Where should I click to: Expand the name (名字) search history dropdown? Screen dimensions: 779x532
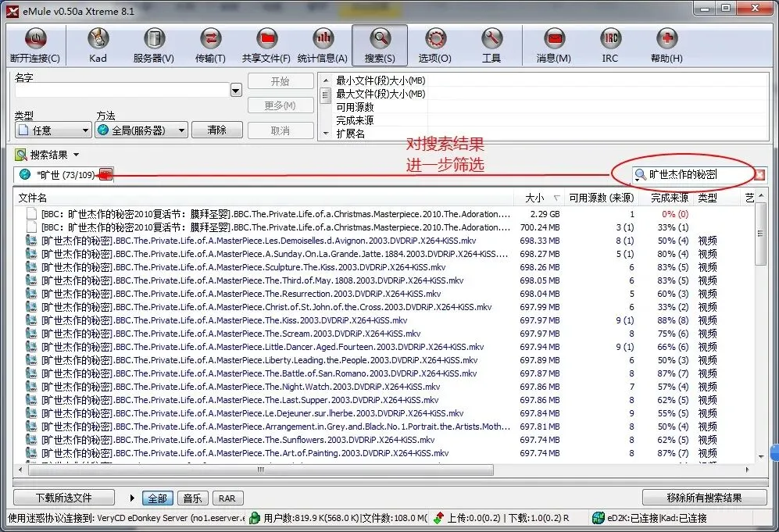[236, 91]
